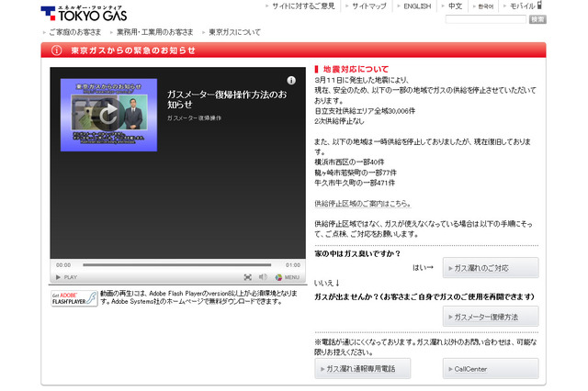This screenshot has width=588, height=391.
Task: Click the info icon in the video player
Action: click(x=291, y=81)
